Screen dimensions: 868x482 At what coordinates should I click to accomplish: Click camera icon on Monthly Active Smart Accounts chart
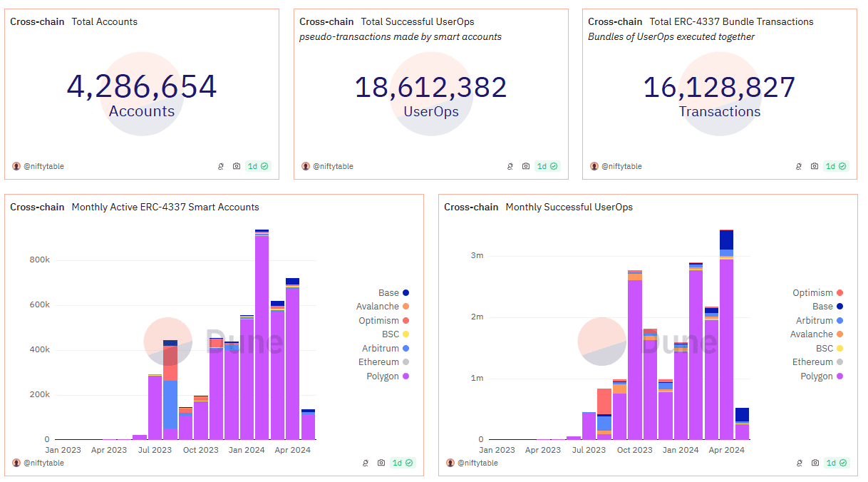[x=381, y=463]
